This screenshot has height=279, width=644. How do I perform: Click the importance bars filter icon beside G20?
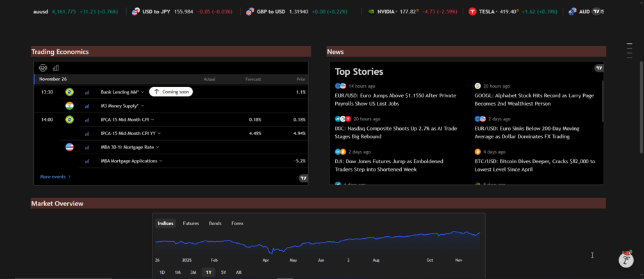tap(56, 68)
